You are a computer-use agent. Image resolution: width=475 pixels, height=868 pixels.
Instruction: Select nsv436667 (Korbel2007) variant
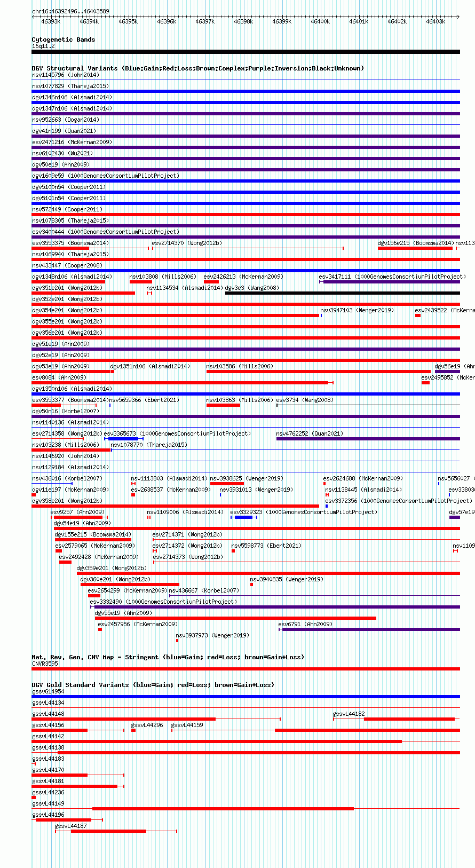point(204,590)
